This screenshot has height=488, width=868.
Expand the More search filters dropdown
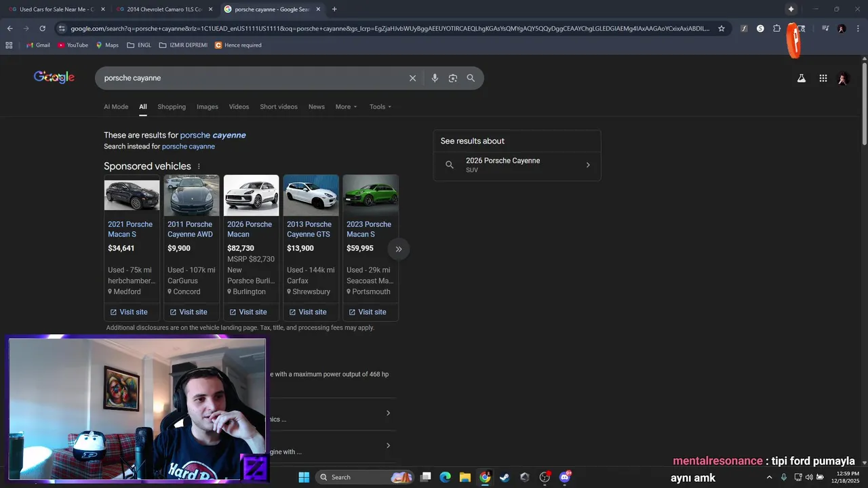(346, 106)
